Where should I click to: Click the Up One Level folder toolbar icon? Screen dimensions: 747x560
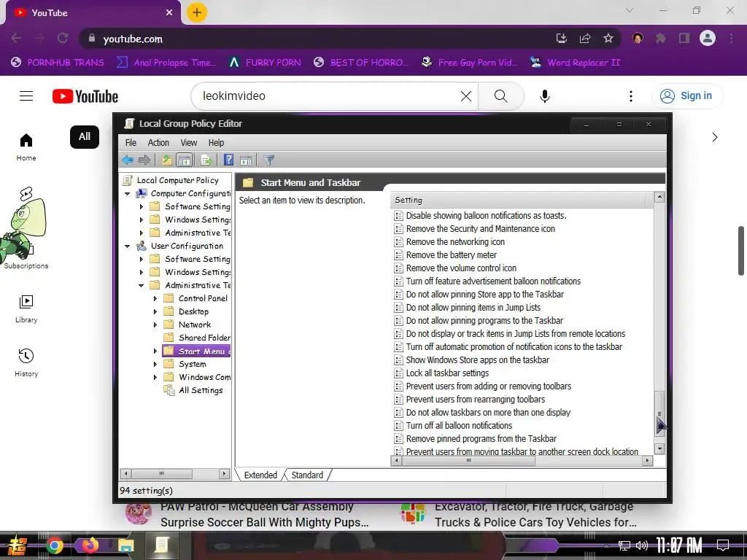tap(167, 160)
